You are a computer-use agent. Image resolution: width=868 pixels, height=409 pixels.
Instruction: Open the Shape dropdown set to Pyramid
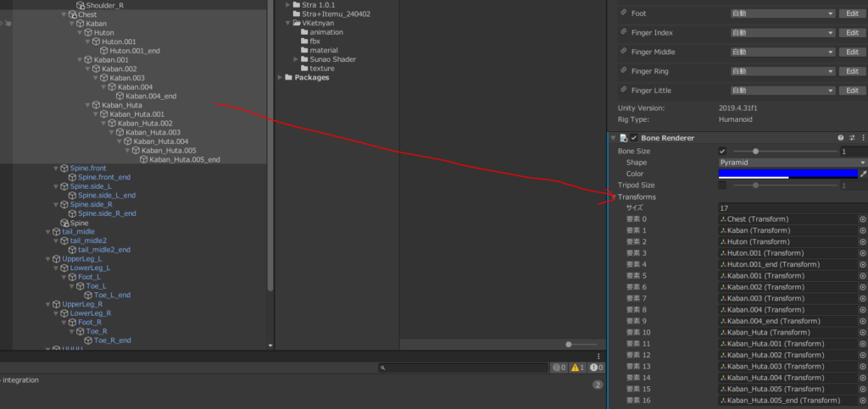pyautogui.click(x=791, y=162)
